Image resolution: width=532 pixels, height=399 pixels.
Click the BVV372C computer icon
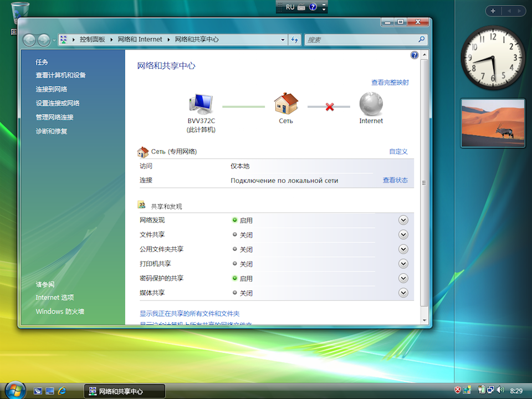point(201,104)
